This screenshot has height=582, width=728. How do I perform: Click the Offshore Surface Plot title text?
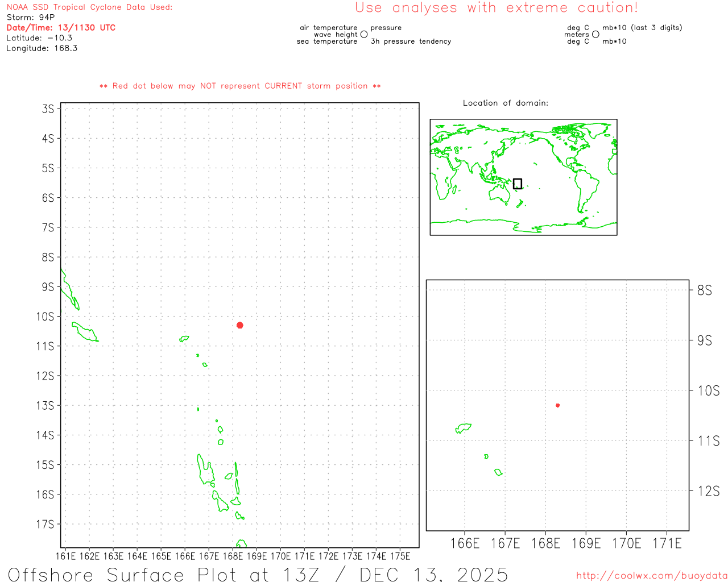258,574
